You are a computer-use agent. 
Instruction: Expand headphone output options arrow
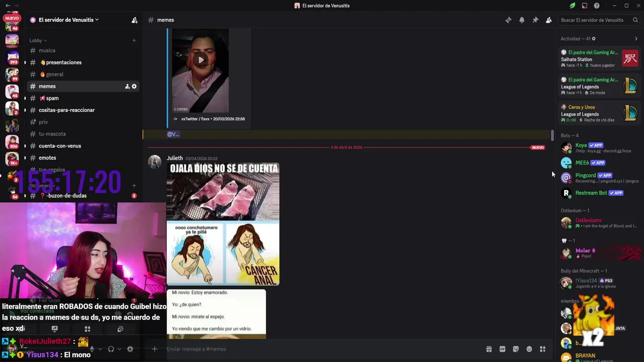coord(119,349)
